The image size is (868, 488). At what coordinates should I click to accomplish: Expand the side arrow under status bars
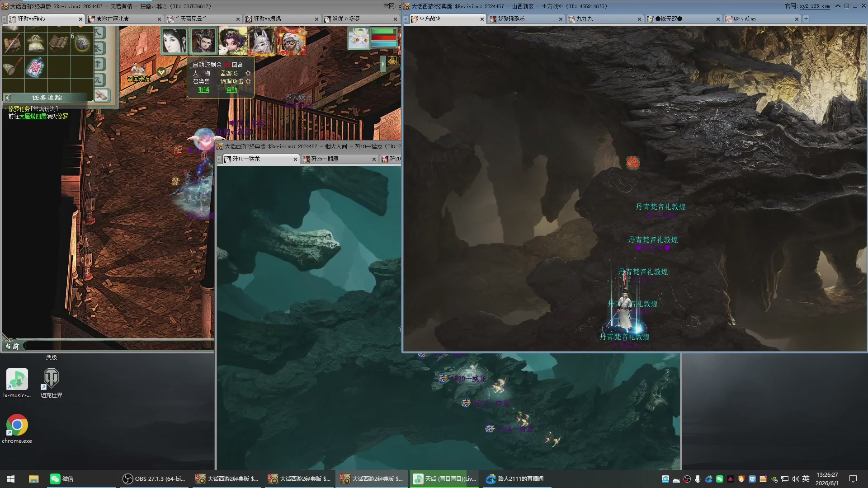click(383, 64)
